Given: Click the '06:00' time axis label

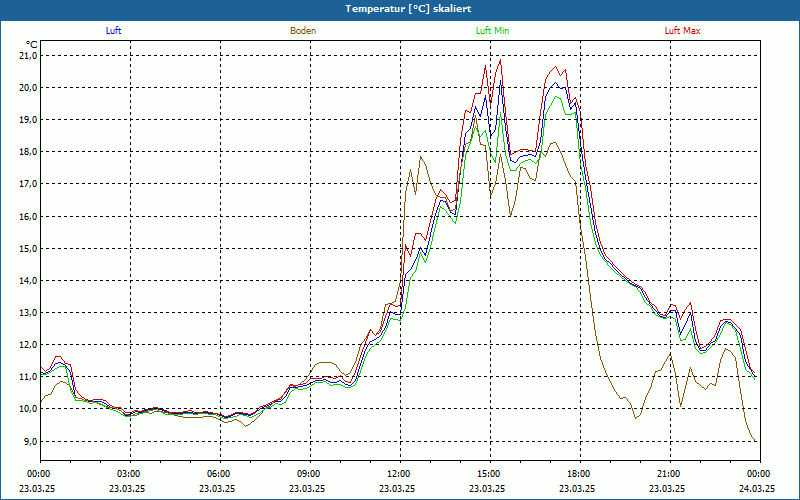Looking at the screenshot, I should click(x=220, y=474).
